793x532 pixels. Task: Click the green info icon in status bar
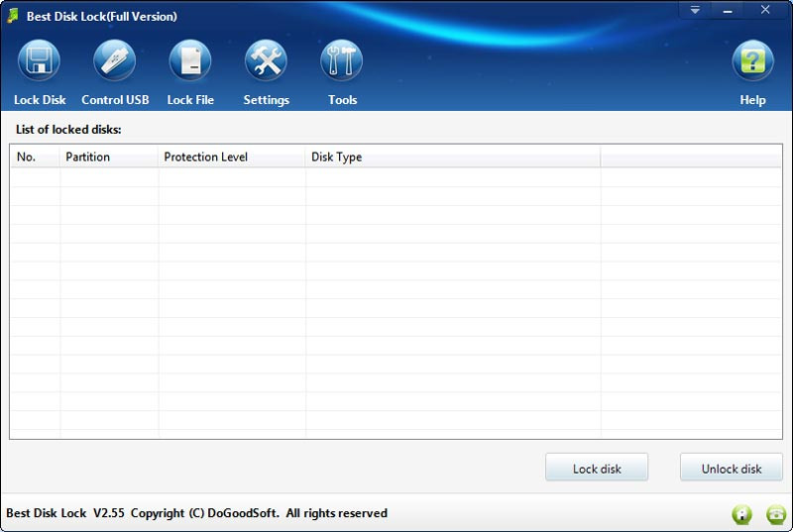point(741,514)
